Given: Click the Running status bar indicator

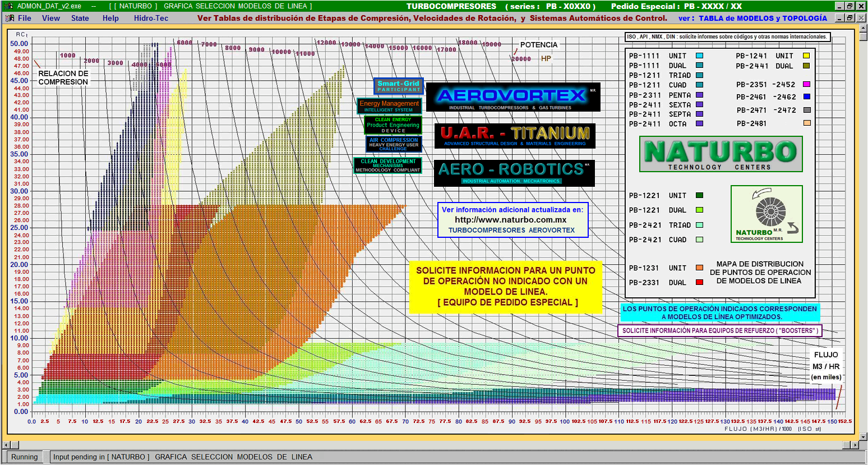Looking at the screenshot, I should point(25,457).
